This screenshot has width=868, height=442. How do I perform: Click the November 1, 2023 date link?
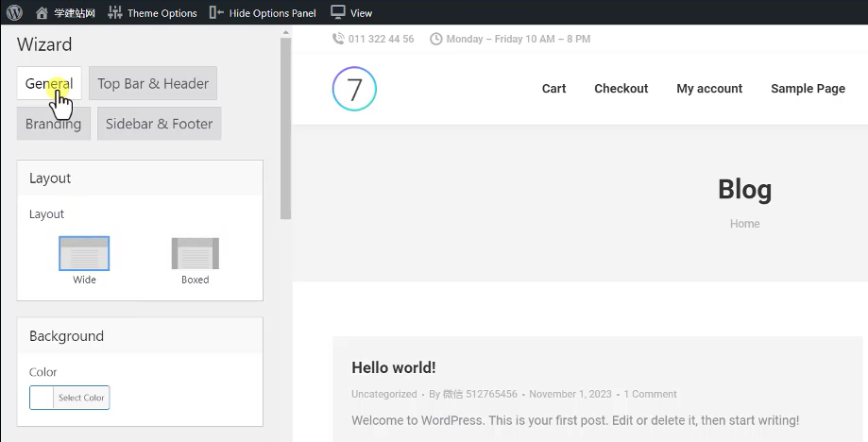point(570,394)
